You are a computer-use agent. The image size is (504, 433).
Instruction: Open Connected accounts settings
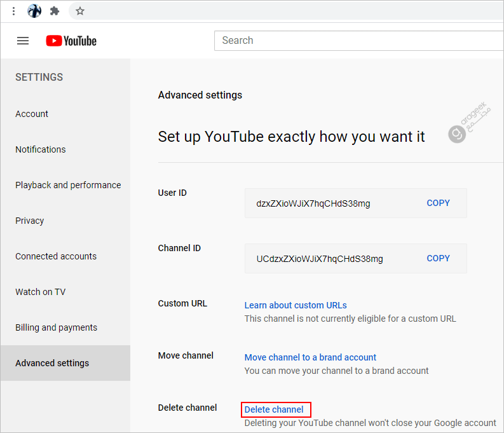pyautogui.click(x=56, y=256)
